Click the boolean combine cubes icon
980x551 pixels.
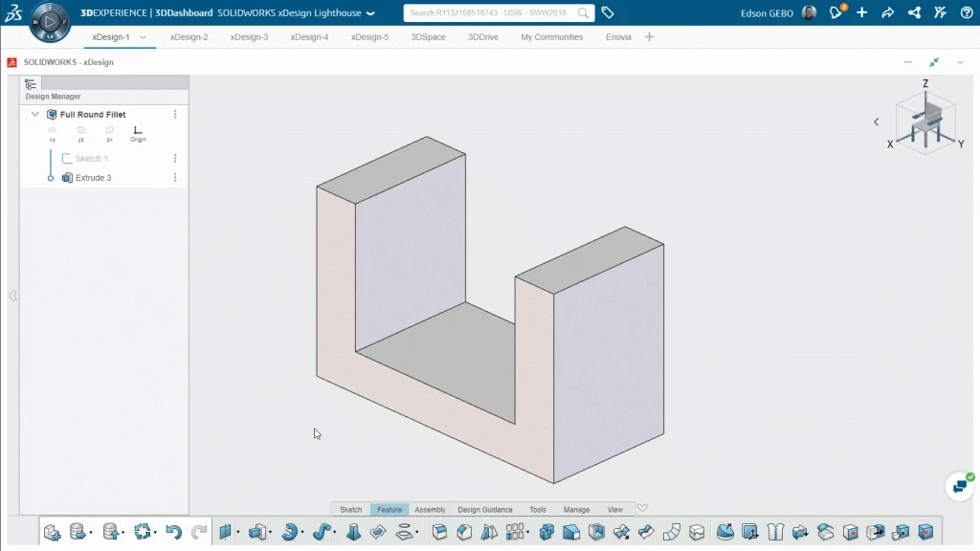pyautogui.click(x=546, y=532)
